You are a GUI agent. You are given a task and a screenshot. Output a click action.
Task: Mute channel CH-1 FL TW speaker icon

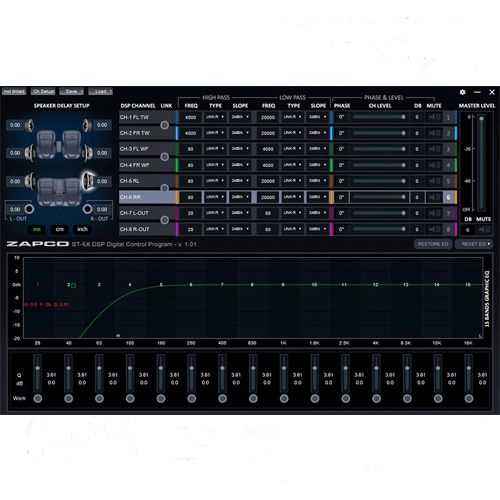pyautogui.click(x=435, y=117)
